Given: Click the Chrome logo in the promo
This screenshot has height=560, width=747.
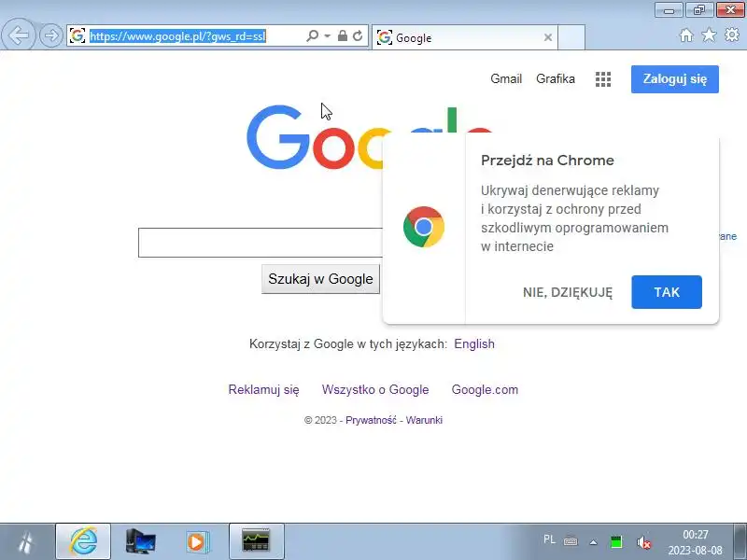Looking at the screenshot, I should (x=424, y=227).
